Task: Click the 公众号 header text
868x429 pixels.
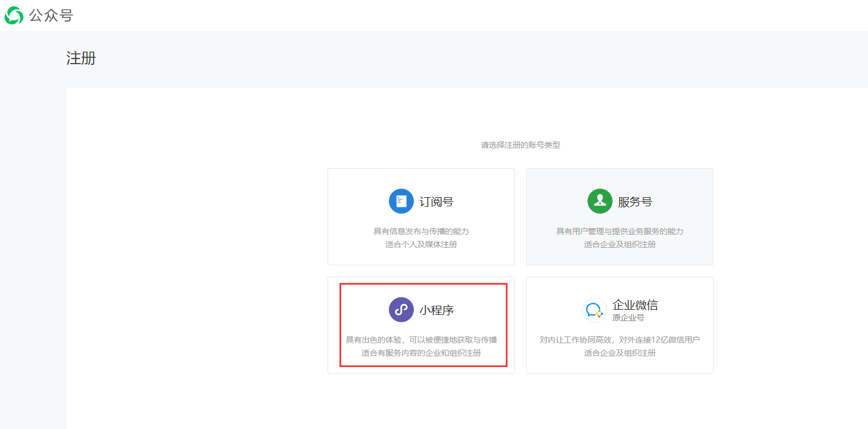Action: coord(51,16)
